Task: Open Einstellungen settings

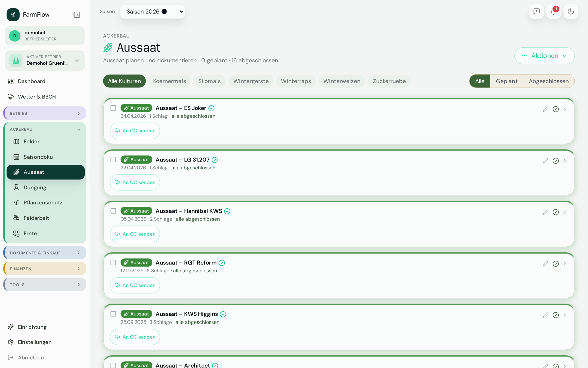Action: [x=45, y=342]
